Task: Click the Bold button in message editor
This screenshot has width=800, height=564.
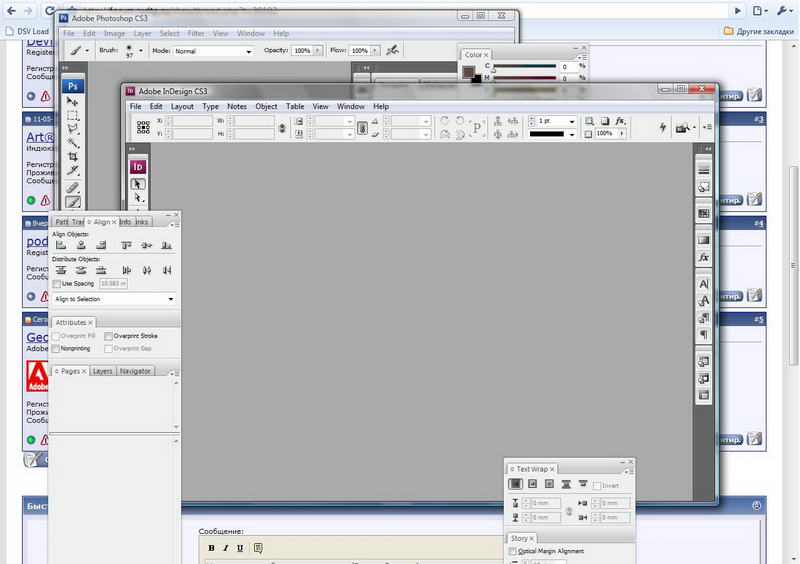Action: (x=211, y=548)
